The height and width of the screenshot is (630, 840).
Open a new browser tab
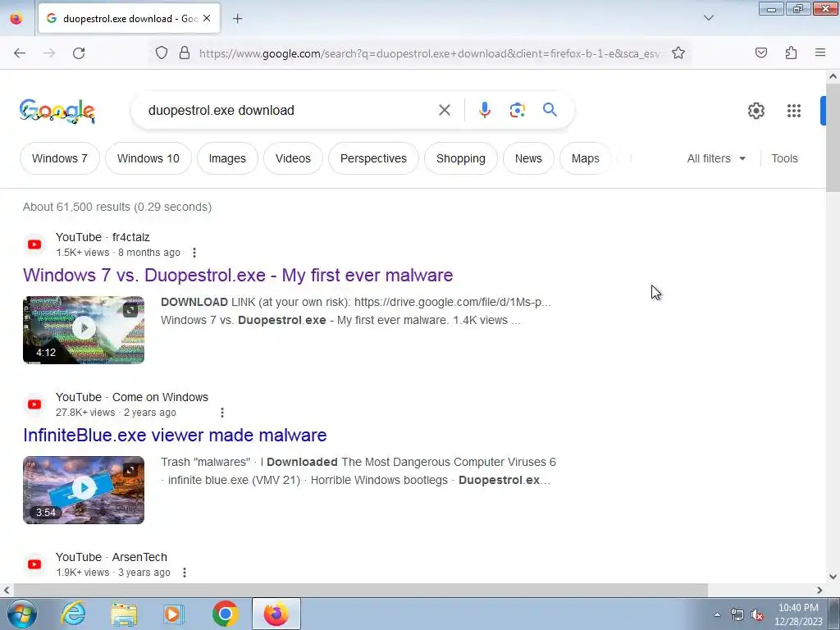click(237, 19)
